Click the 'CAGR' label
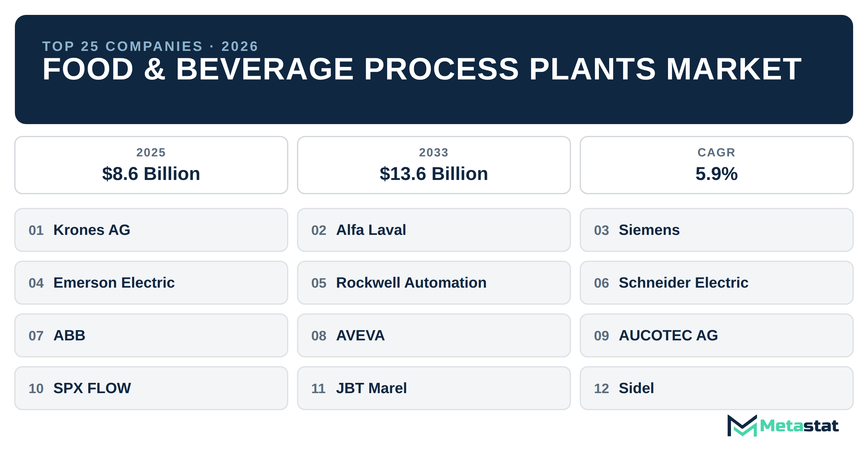The height and width of the screenshot is (453, 868). pos(716,152)
